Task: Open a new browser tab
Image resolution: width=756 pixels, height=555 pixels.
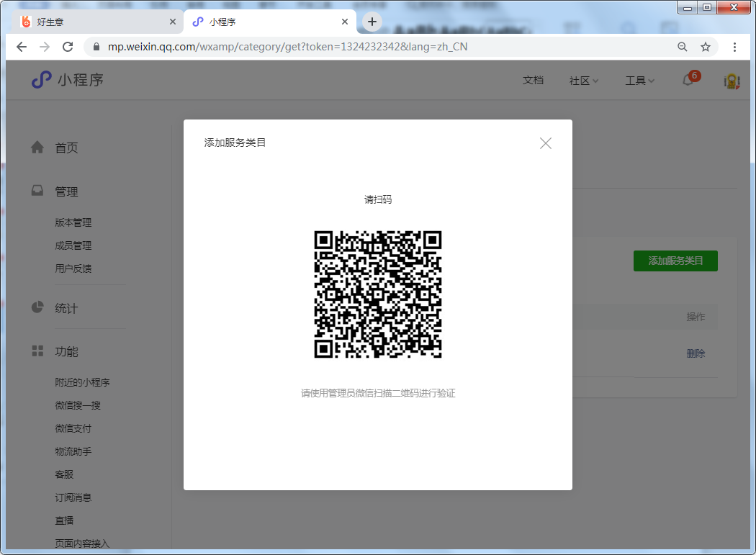Action: click(x=372, y=22)
